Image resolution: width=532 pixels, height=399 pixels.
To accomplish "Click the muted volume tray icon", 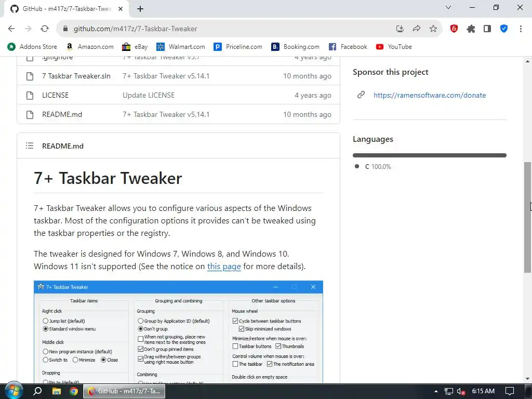I will (461, 391).
